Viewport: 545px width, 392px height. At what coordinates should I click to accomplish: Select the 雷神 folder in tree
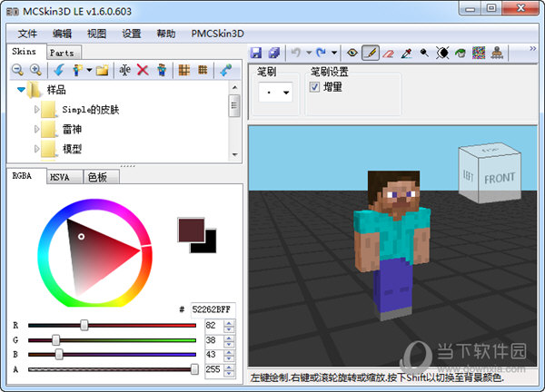72,130
